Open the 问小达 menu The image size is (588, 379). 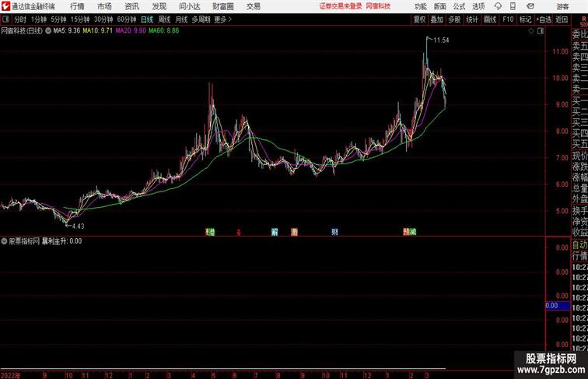pyautogui.click(x=189, y=6)
